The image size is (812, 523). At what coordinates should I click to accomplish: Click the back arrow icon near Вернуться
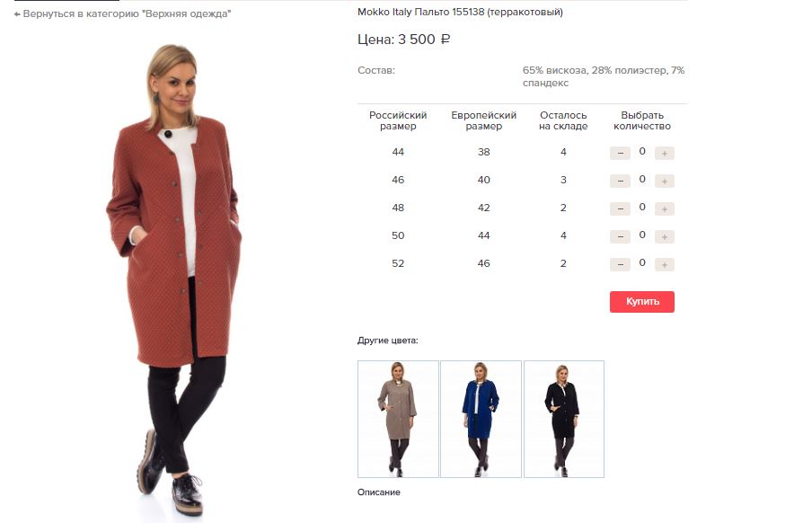(x=17, y=14)
